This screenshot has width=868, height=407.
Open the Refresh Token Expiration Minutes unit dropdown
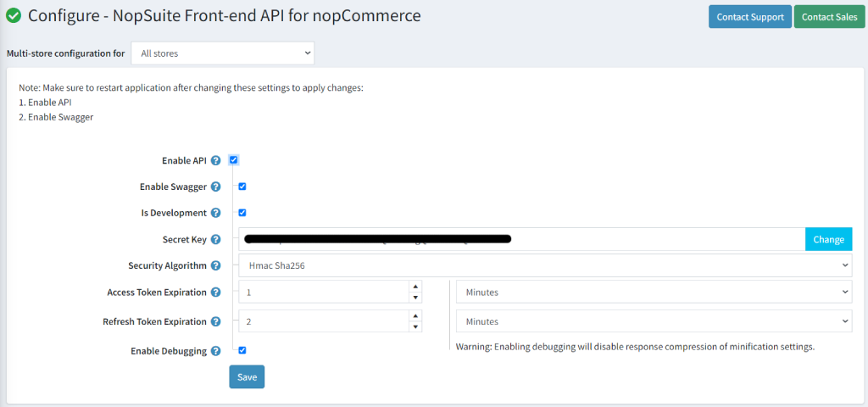click(x=654, y=321)
